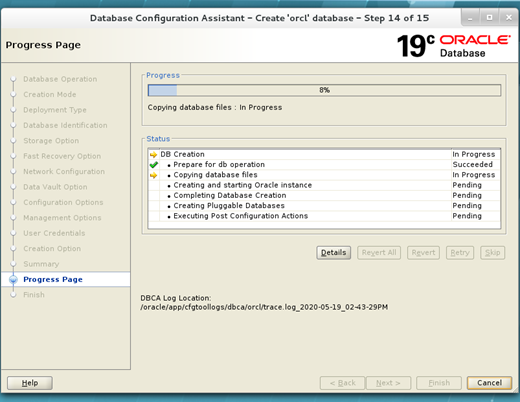Screen dimensions: 520x402
Task: Select Storage Option step in sidebar
Action: point(51,141)
